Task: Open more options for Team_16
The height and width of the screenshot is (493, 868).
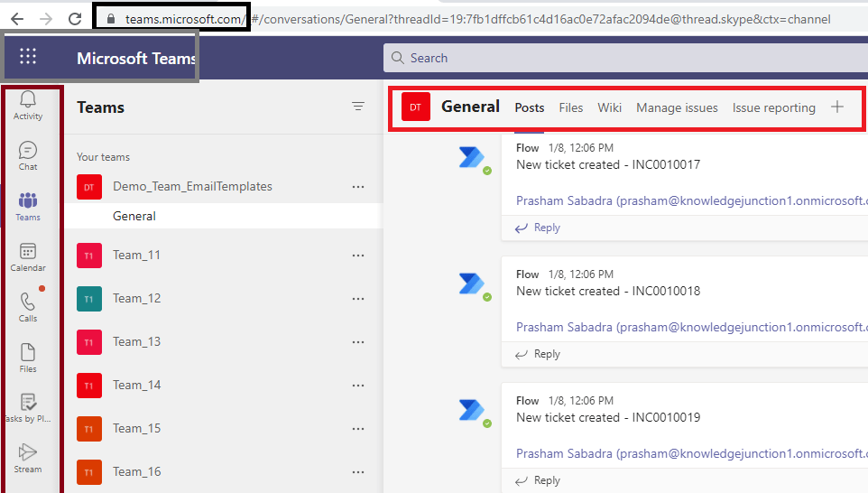Action: coord(358,472)
